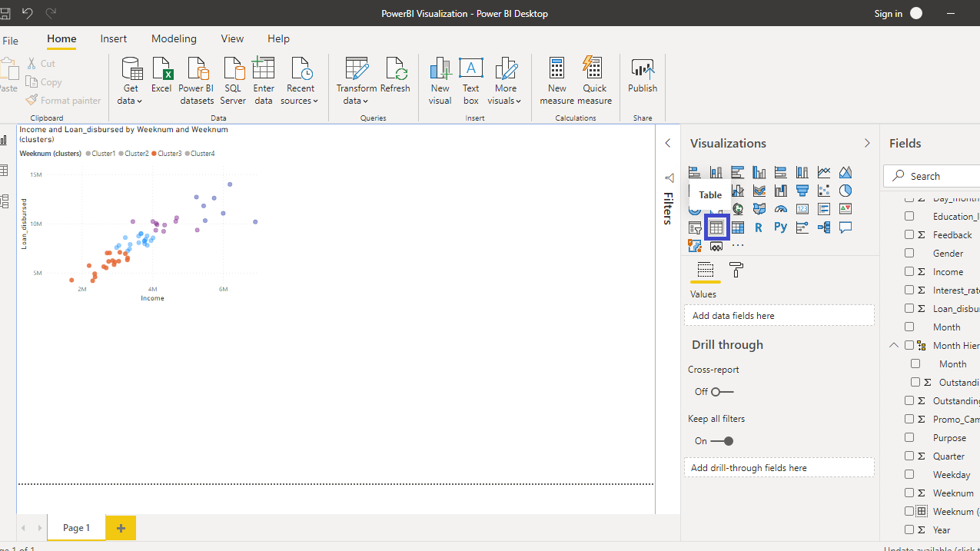Select the Table visualization icon
Image resolution: width=980 pixels, height=551 pixels.
716,227
